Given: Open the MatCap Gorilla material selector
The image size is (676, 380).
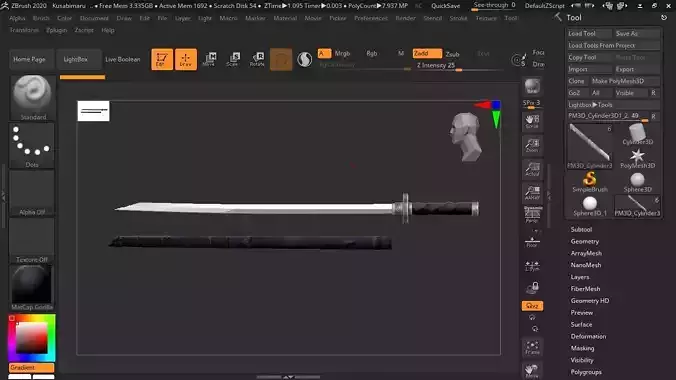Looking at the screenshot, I should pos(32,288).
